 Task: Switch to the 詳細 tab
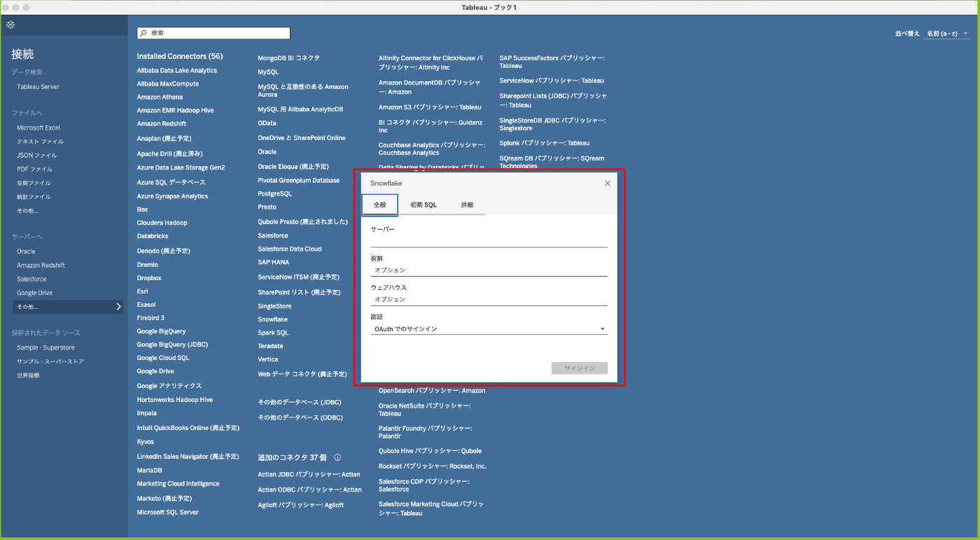click(467, 205)
